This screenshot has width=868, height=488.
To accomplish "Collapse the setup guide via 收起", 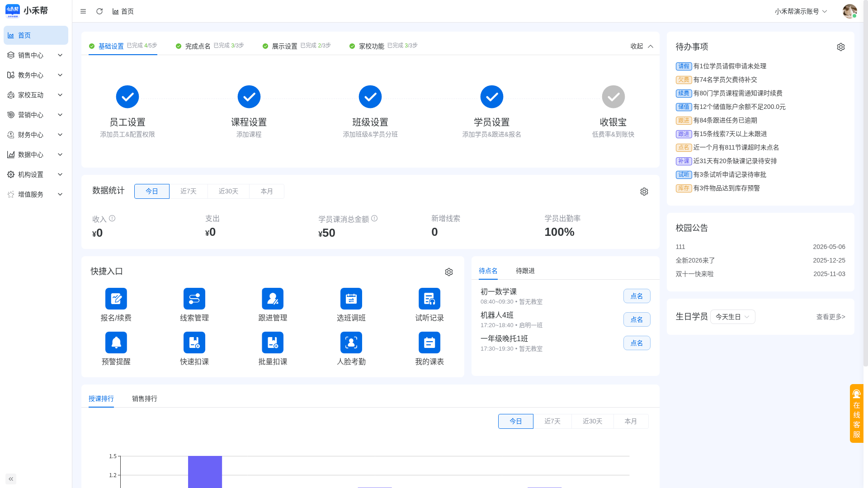I will click(642, 46).
